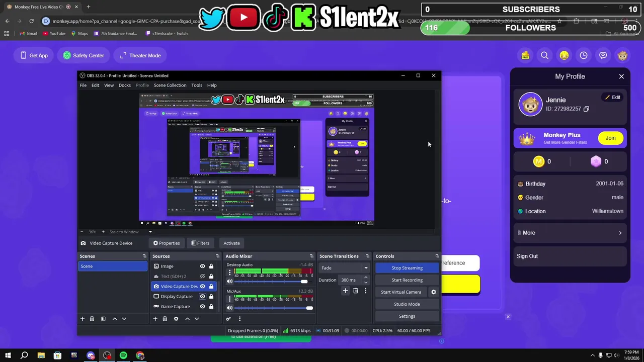Unlock the Image source
This screenshot has height=362, width=644.
(211, 266)
